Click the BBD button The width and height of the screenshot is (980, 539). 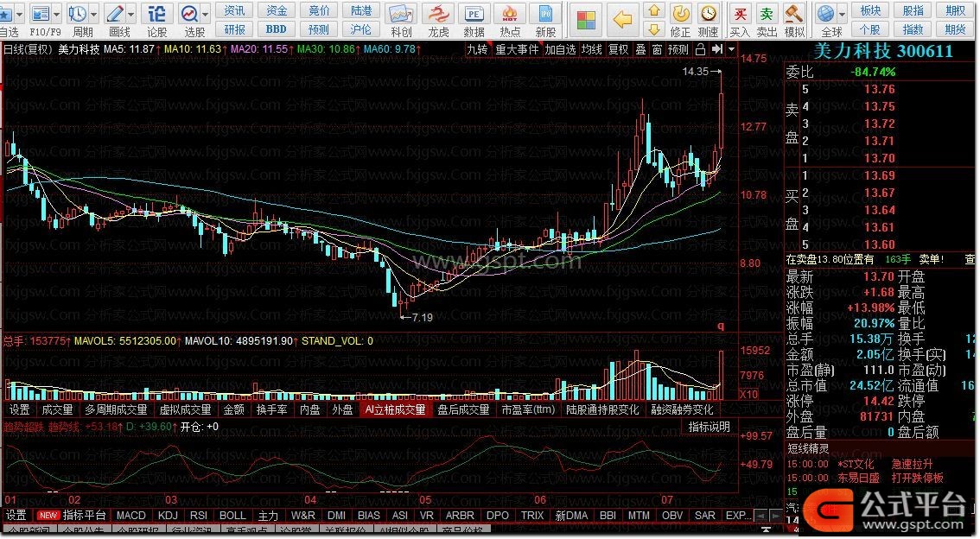pos(277,29)
